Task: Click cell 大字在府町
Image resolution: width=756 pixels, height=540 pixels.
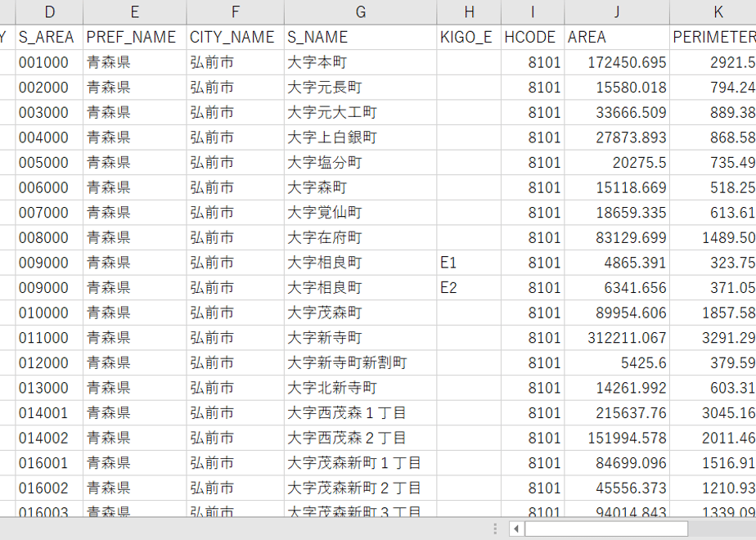Action: click(360, 238)
